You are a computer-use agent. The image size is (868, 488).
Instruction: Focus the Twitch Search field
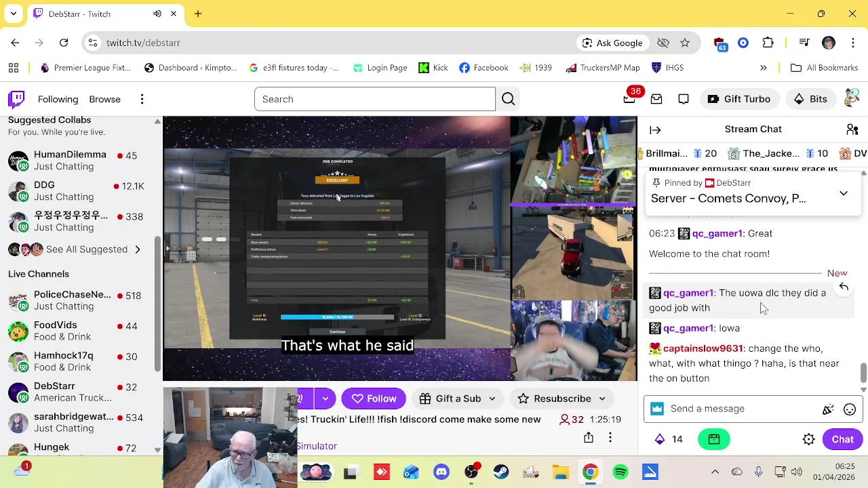pos(375,99)
